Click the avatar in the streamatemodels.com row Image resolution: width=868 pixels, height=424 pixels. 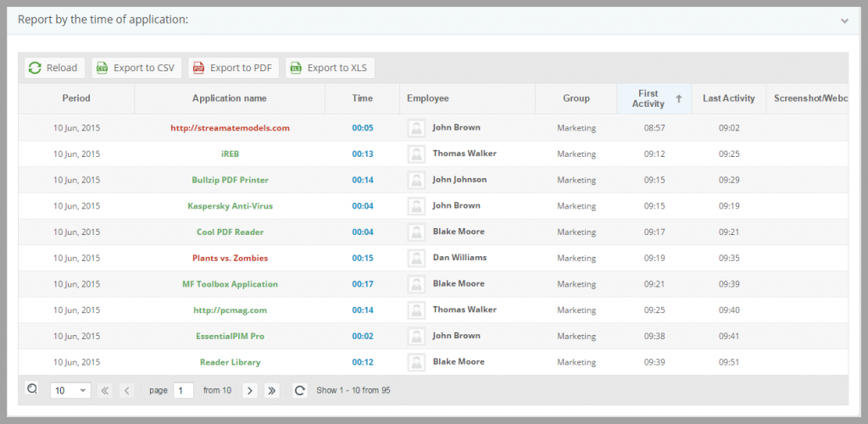point(416,128)
